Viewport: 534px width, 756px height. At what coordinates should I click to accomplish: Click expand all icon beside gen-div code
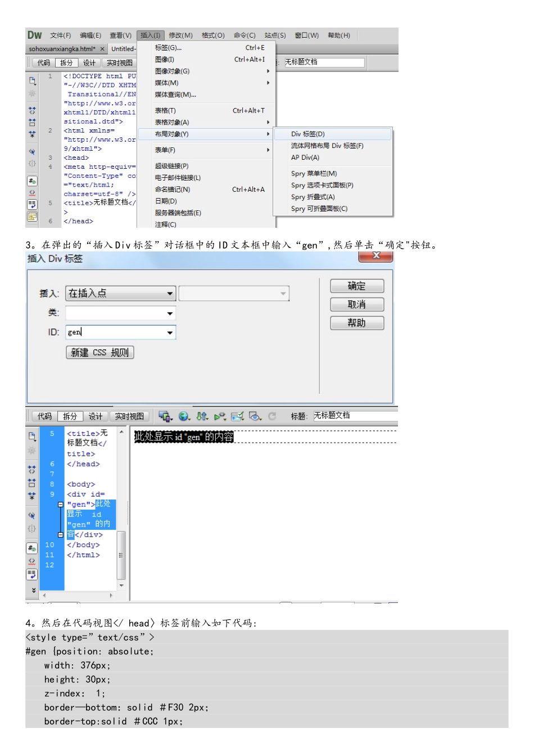click(x=32, y=496)
